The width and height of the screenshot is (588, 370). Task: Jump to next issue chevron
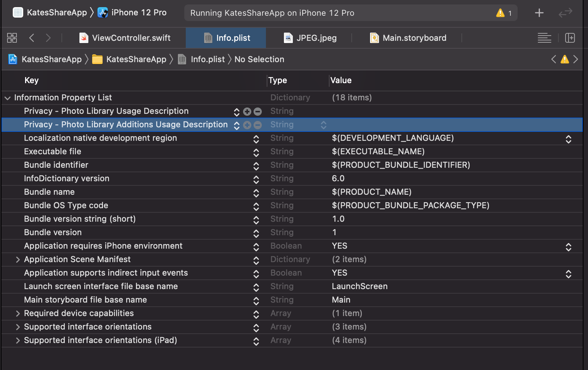[x=576, y=59]
